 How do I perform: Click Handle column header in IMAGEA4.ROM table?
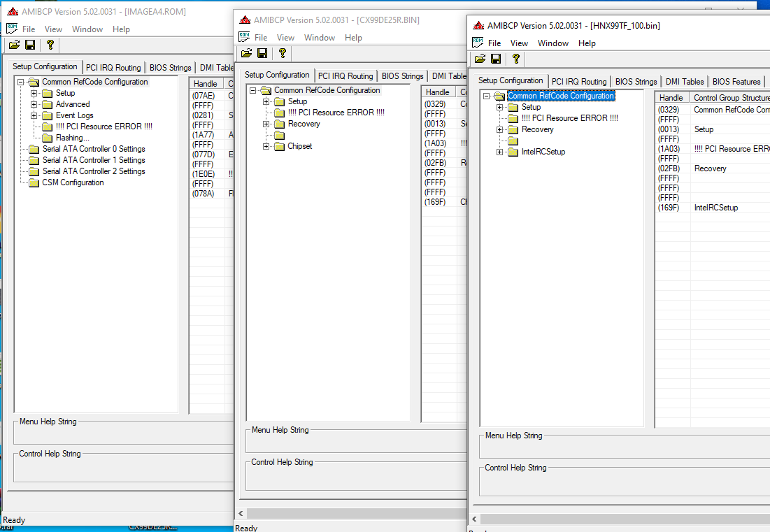206,84
